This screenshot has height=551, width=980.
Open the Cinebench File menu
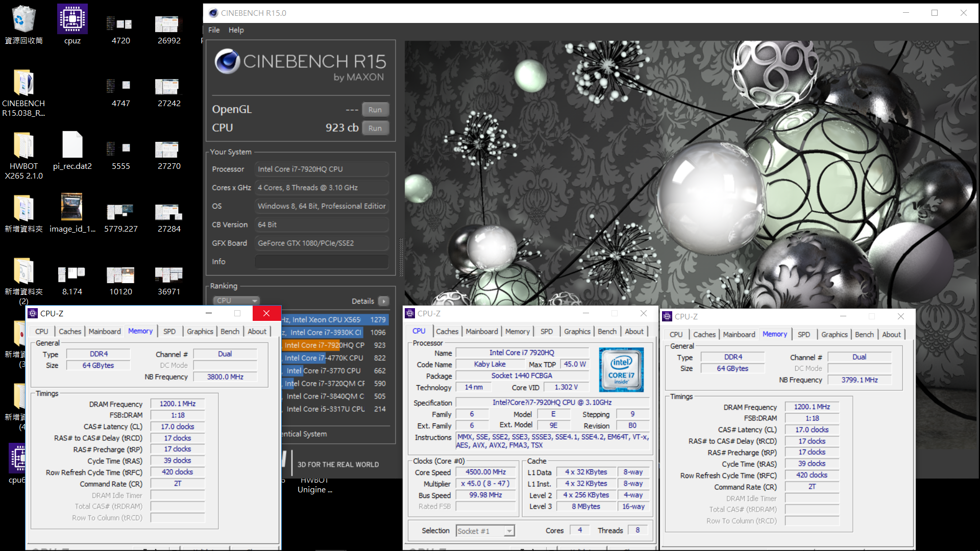pyautogui.click(x=214, y=30)
